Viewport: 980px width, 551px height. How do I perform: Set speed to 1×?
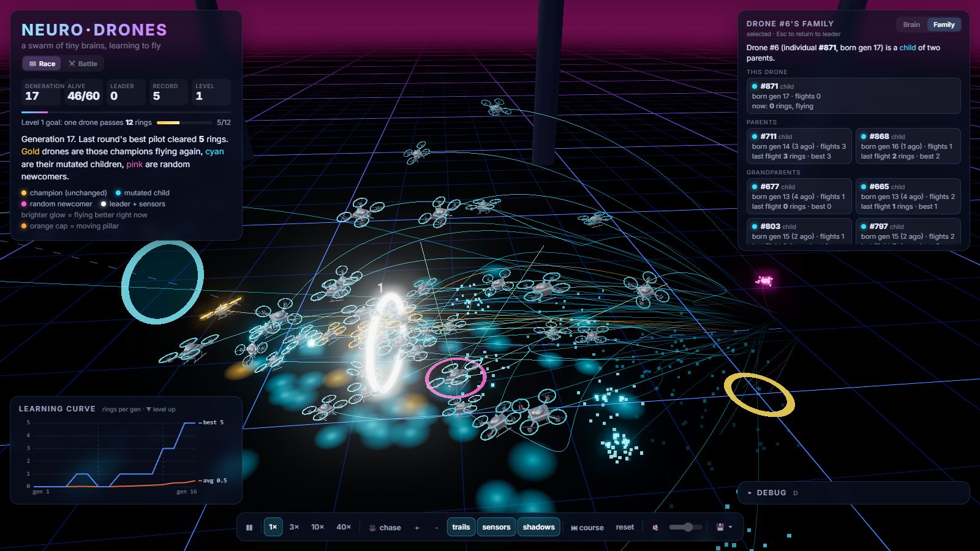point(273,527)
